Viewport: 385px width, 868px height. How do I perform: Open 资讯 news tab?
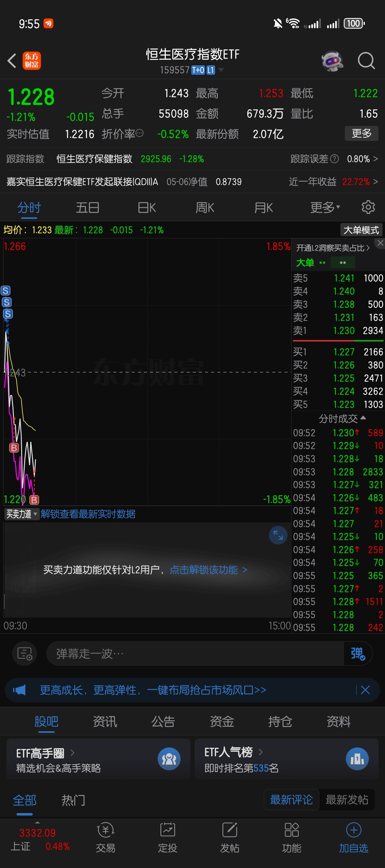click(105, 722)
